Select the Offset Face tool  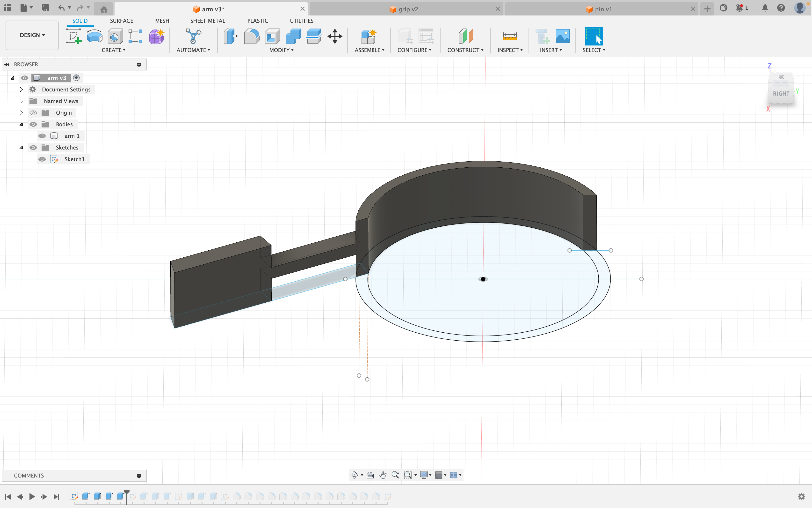tap(314, 36)
